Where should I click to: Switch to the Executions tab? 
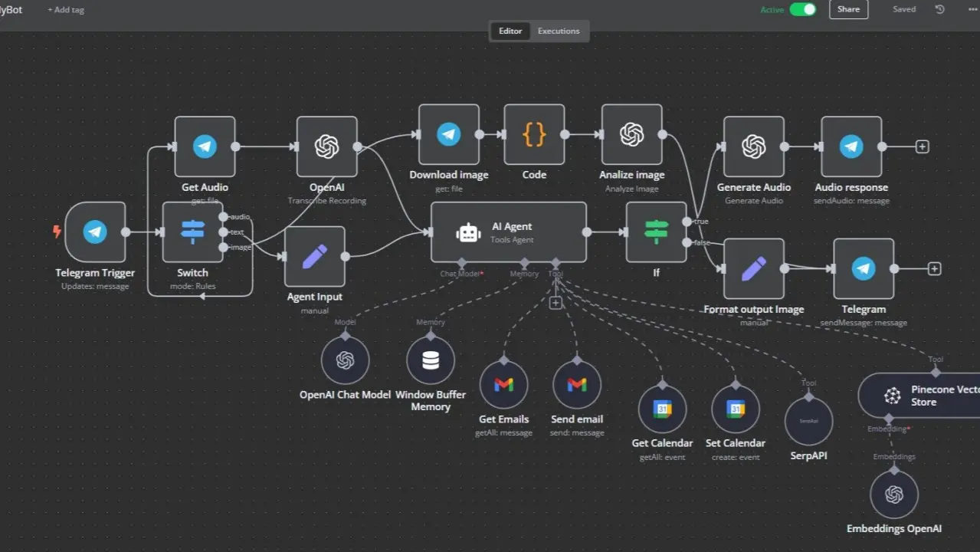pos(559,31)
